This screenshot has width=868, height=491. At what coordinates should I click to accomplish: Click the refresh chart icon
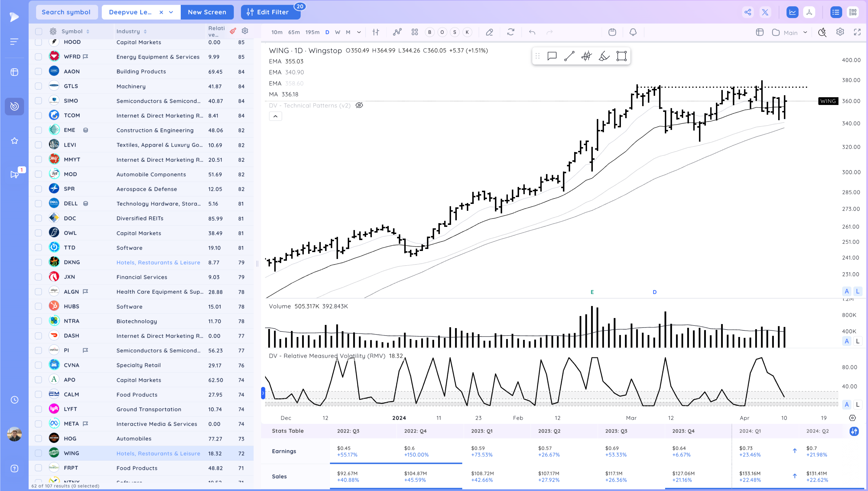(510, 32)
